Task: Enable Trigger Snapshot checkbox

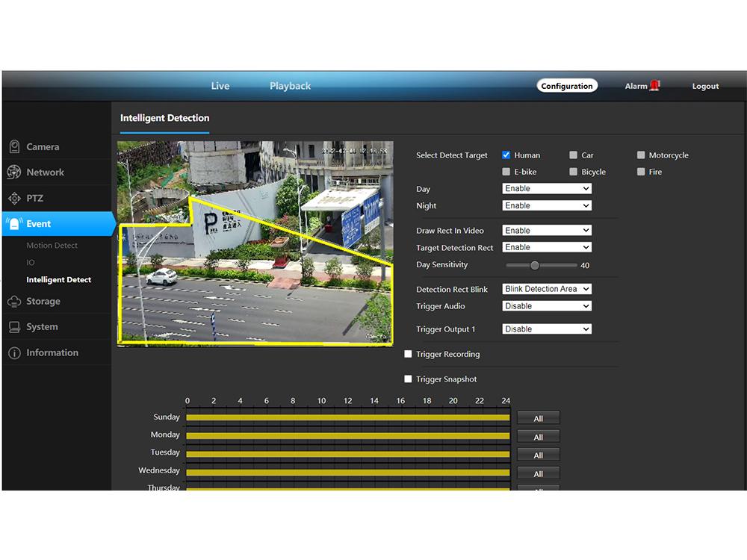Action: click(408, 379)
